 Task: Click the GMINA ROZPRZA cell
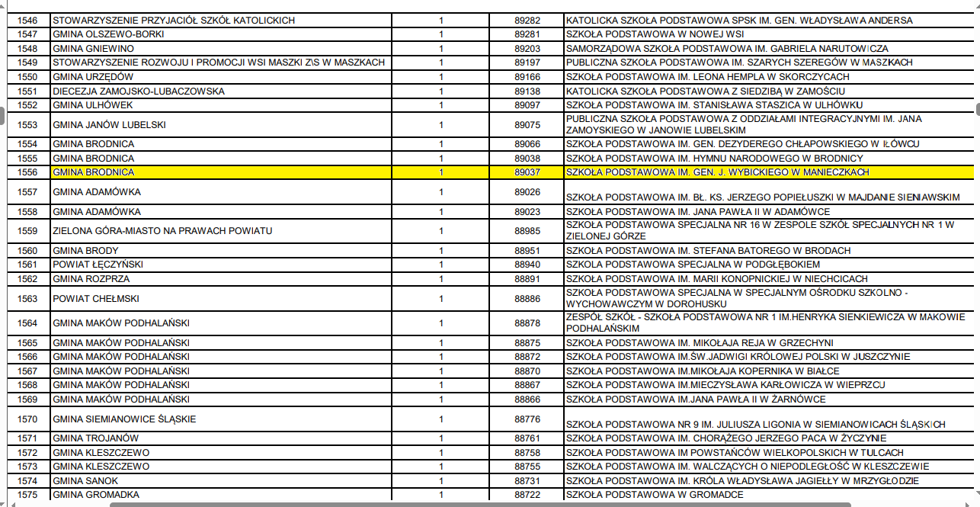pyautogui.click(x=221, y=279)
